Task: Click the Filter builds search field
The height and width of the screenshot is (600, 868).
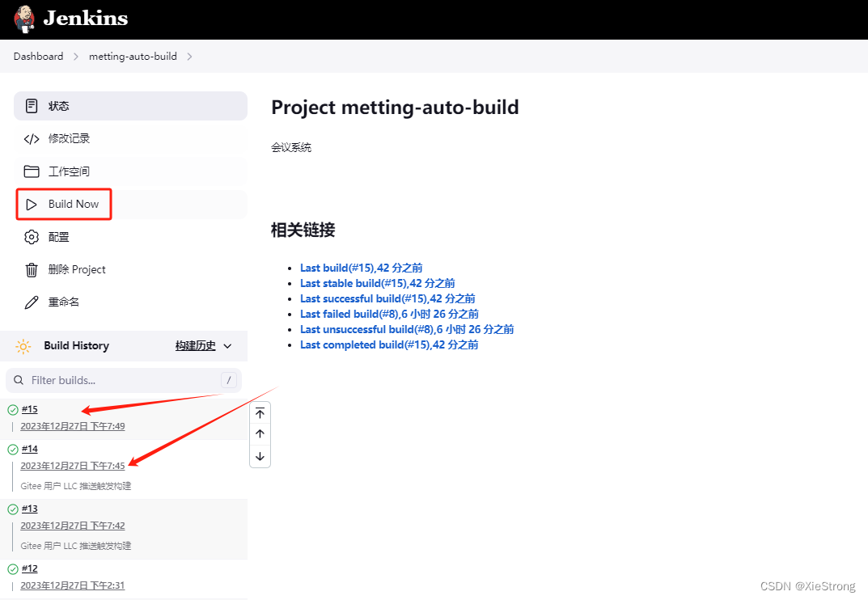Action: pyautogui.click(x=121, y=380)
